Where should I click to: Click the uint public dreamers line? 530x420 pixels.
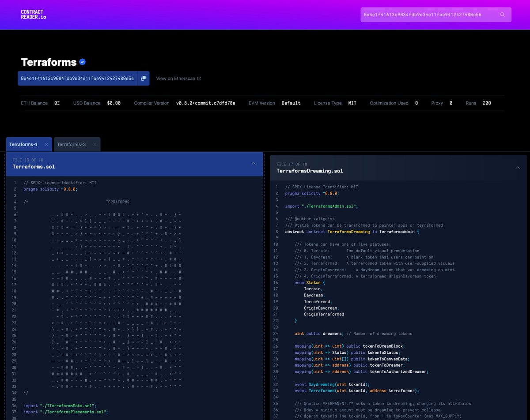[x=353, y=334]
